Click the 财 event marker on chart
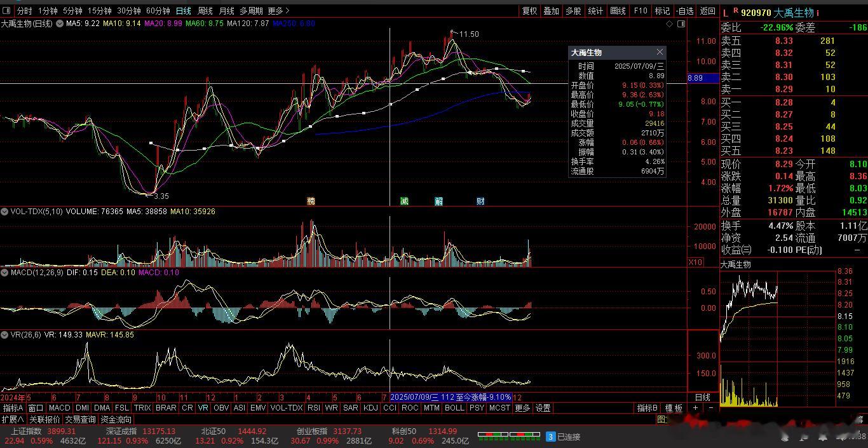The image size is (868, 448). pos(480,201)
